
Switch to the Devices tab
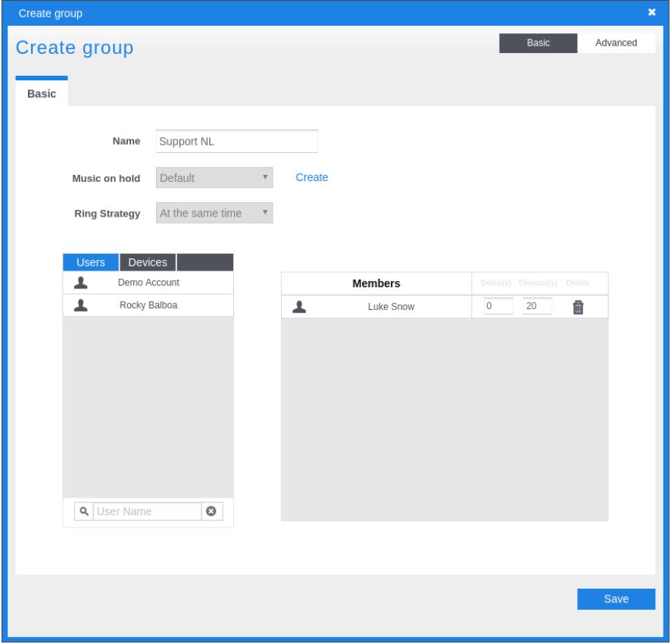click(148, 262)
